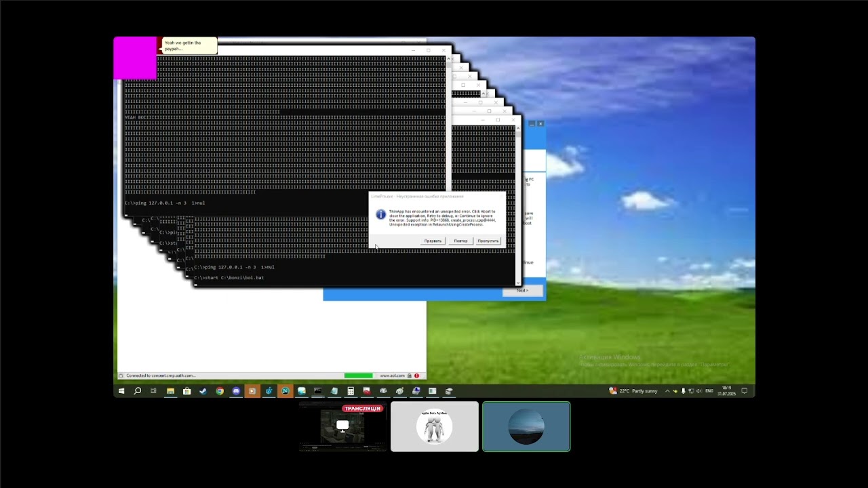Click the microphone icon in the system tray
Screen dimensions: 868x488
[x=684, y=391]
